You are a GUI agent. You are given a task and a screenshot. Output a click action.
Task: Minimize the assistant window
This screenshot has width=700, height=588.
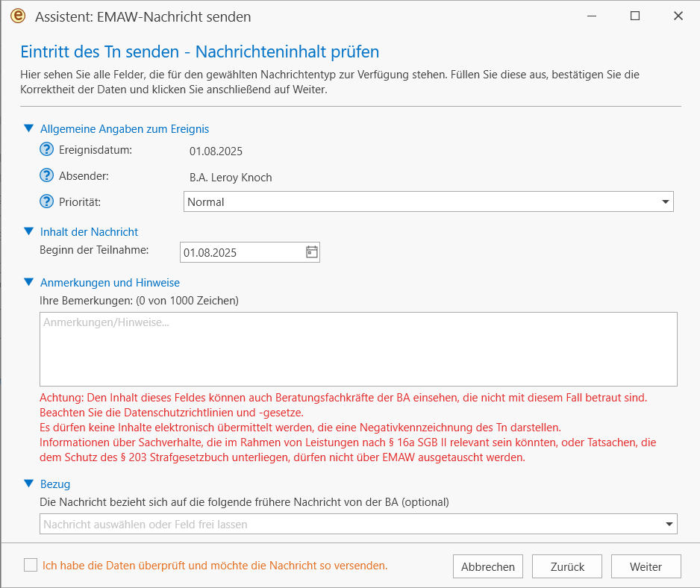point(592,16)
